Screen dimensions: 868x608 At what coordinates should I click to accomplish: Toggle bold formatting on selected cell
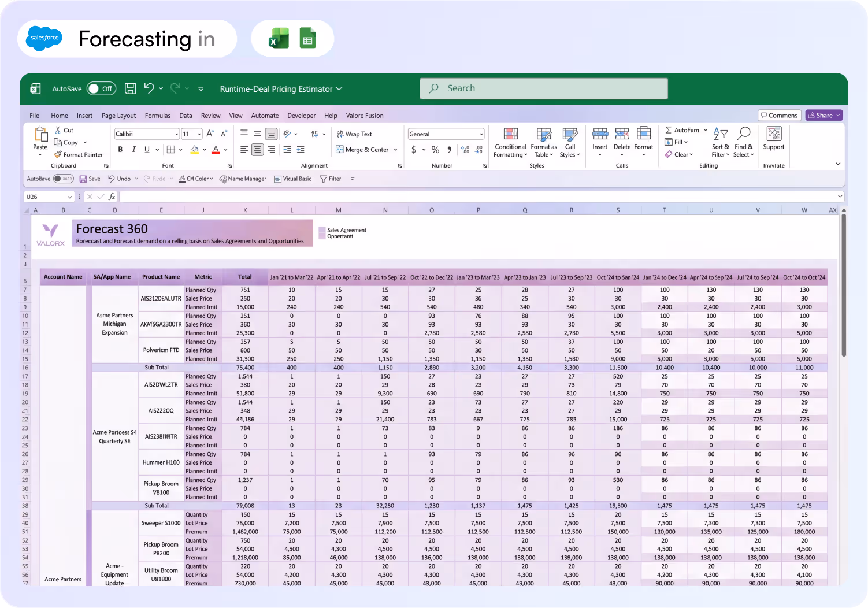click(x=120, y=149)
